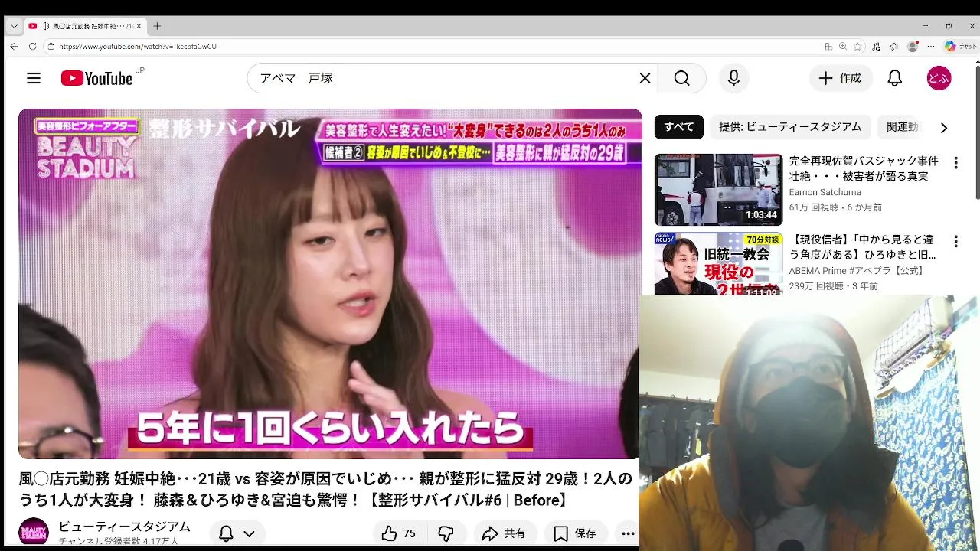Open more actions ellipsis under video

628,533
